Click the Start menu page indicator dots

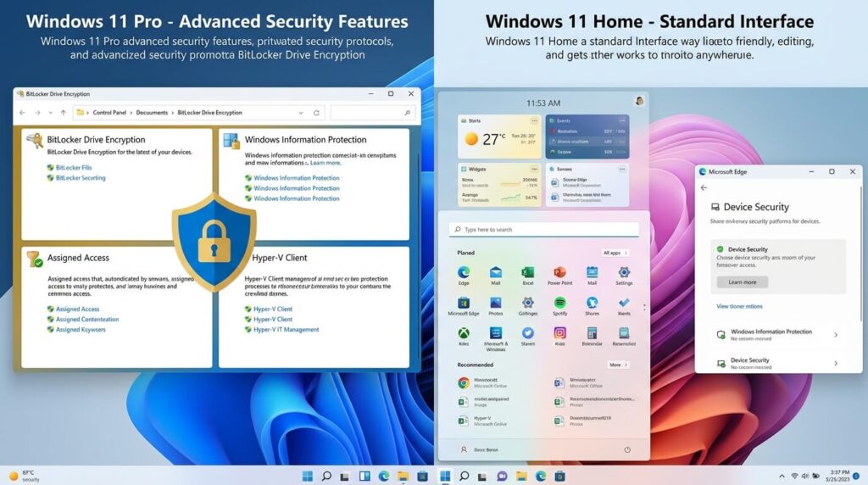coord(644,307)
